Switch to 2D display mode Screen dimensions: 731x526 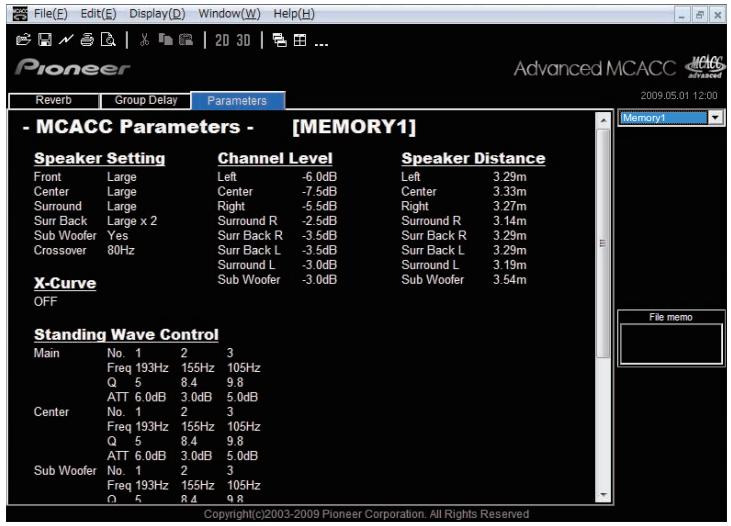click(222, 41)
